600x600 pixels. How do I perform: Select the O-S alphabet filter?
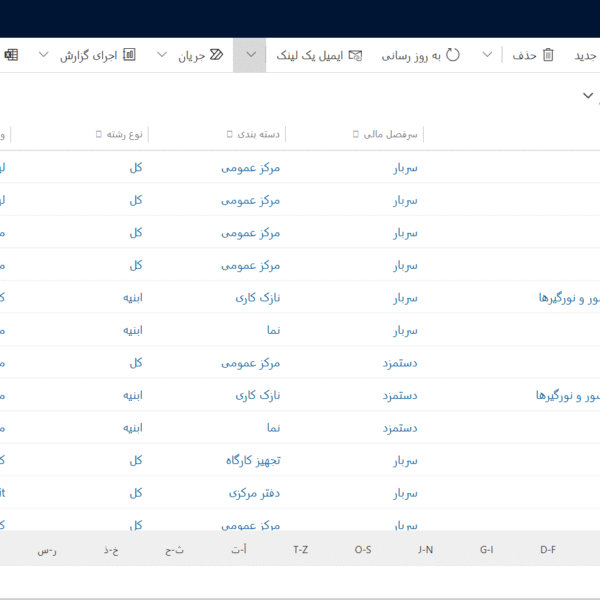coord(363,550)
